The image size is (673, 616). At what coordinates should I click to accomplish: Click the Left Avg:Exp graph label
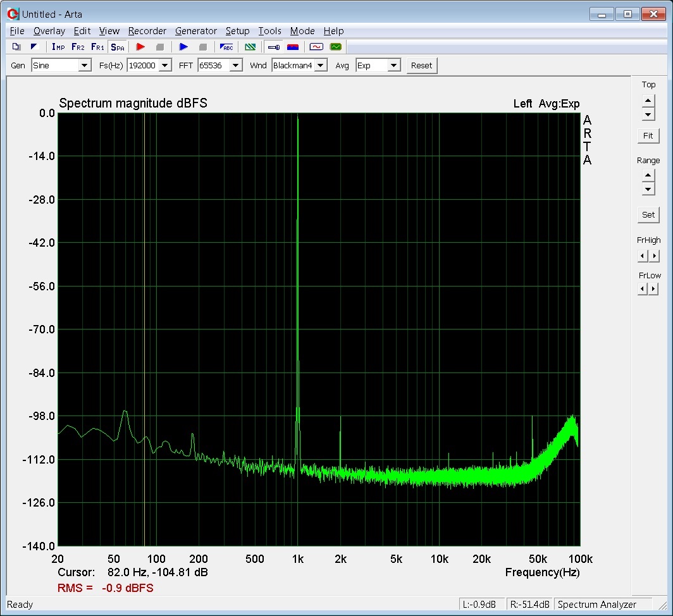546,104
